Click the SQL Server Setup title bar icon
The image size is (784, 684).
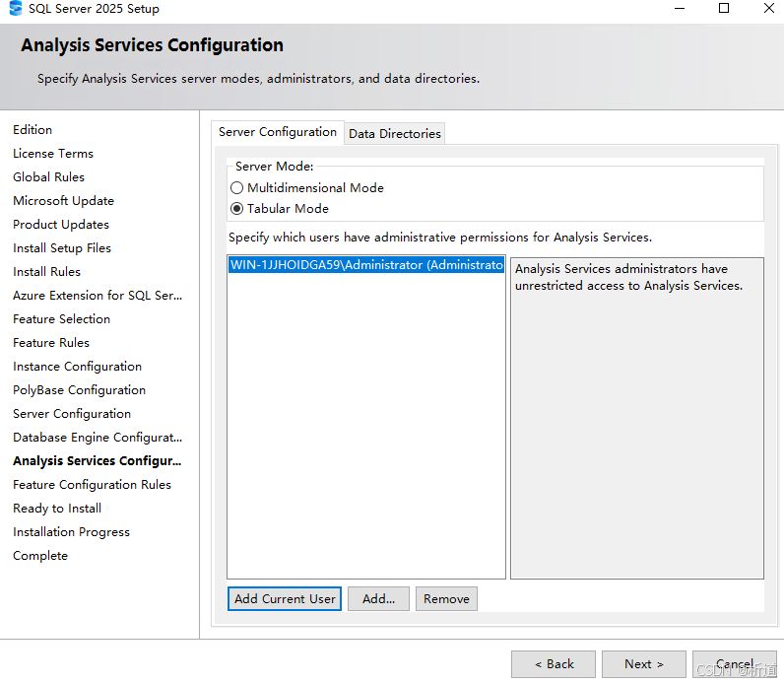pos(16,9)
